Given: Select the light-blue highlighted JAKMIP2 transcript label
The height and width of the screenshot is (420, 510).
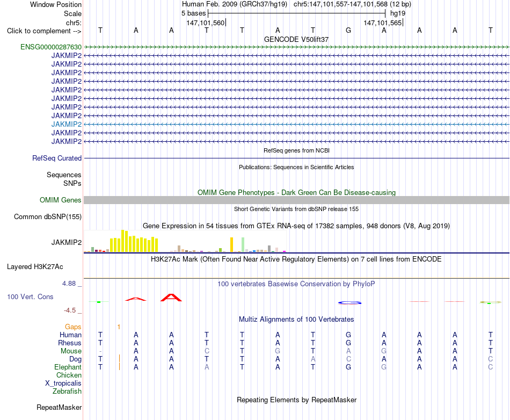Looking at the screenshot, I should (67, 124).
